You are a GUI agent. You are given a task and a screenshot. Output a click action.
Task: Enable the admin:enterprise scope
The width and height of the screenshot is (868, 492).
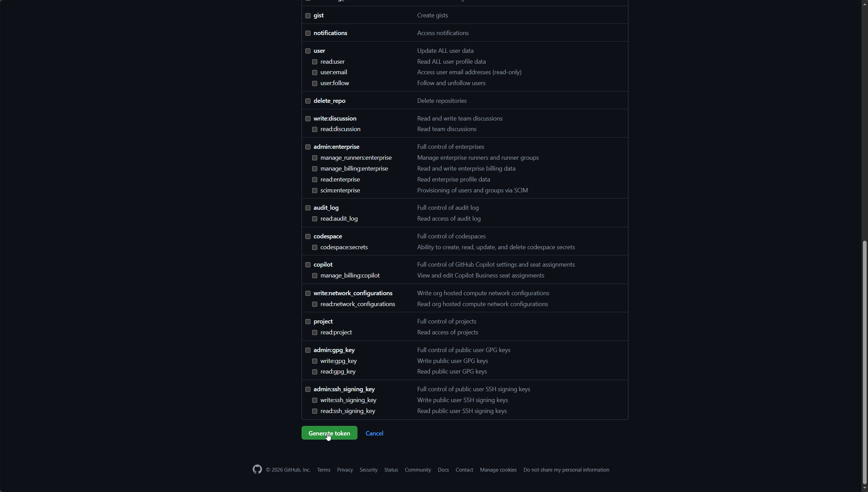pyautogui.click(x=308, y=147)
